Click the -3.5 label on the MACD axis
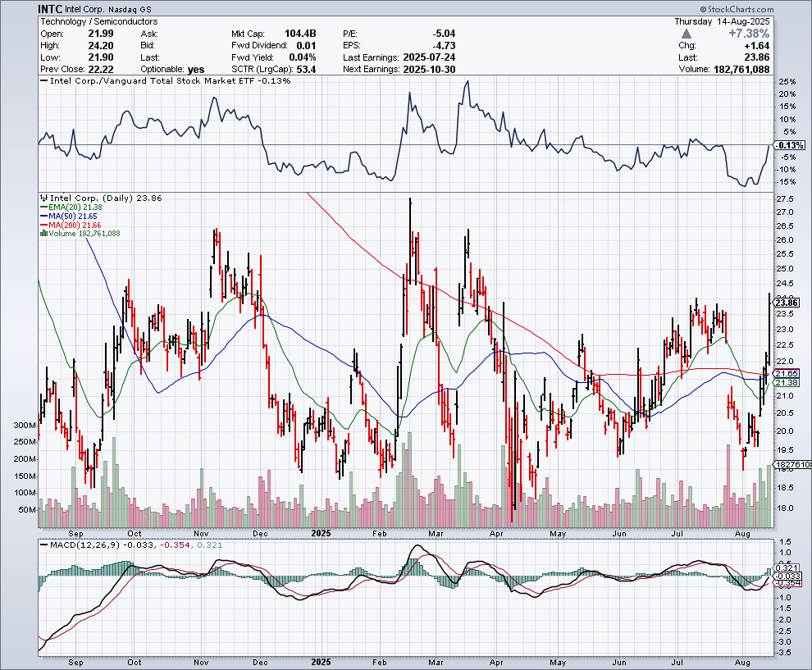The image size is (812, 670). coord(784,653)
